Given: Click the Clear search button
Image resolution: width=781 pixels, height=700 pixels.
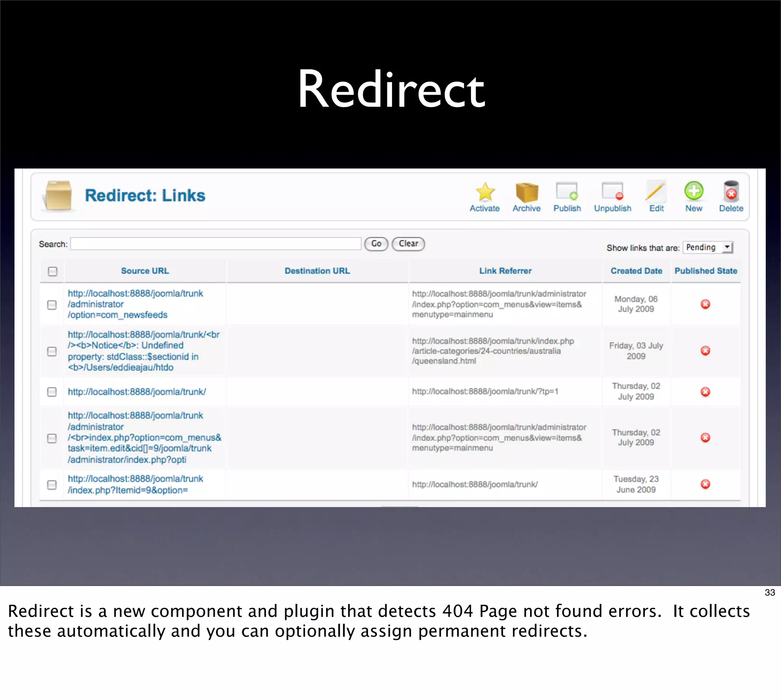Looking at the screenshot, I should coord(408,244).
